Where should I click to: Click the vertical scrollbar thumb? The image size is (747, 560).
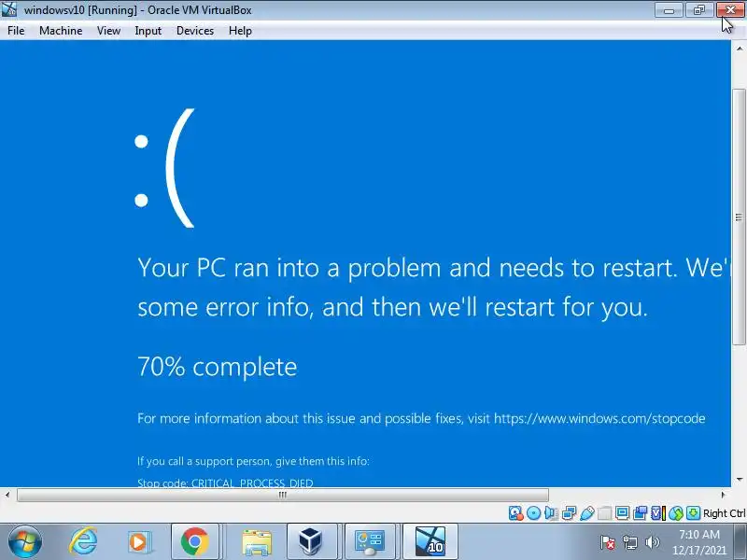point(739,217)
